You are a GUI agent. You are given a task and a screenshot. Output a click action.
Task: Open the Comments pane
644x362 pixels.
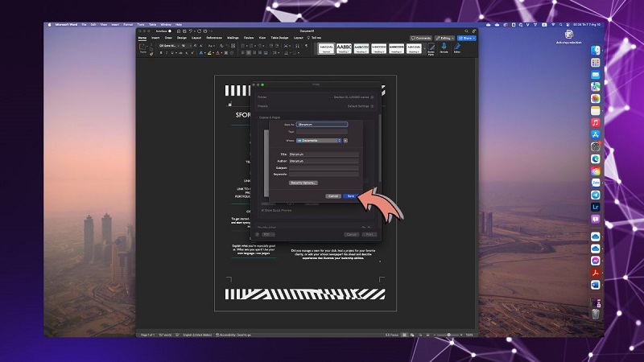point(421,38)
